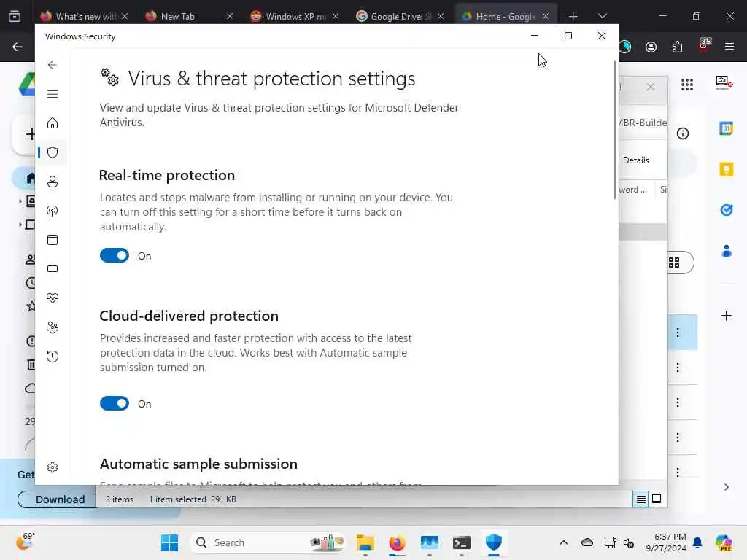The width and height of the screenshot is (747, 560).
Task: Open Home in Windows Security sidebar
Action: pyautogui.click(x=53, y=122)
